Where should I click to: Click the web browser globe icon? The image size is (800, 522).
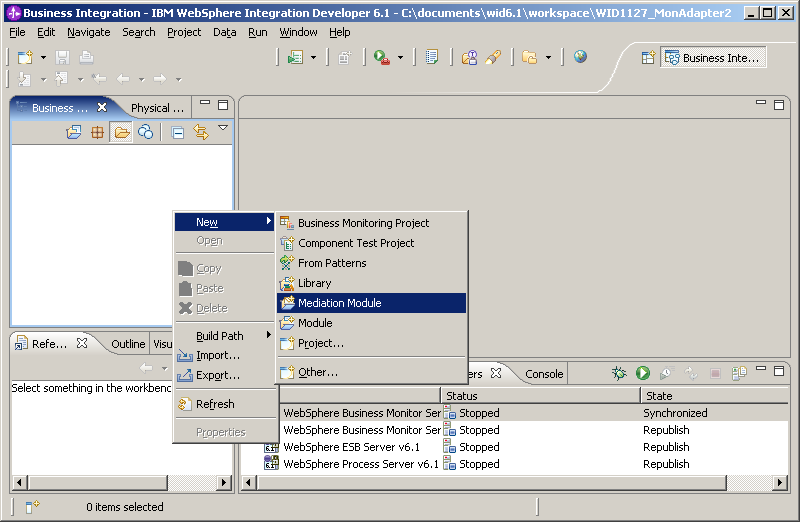[580, 57]
